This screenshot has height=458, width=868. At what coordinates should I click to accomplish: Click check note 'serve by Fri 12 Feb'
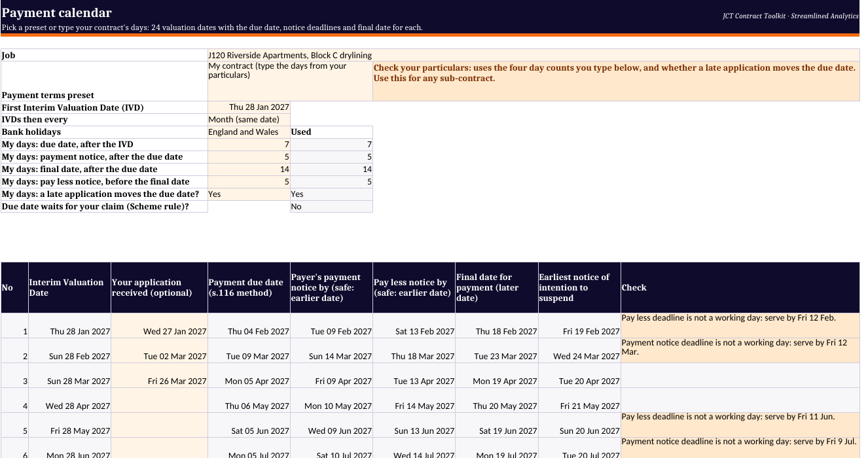740,326
